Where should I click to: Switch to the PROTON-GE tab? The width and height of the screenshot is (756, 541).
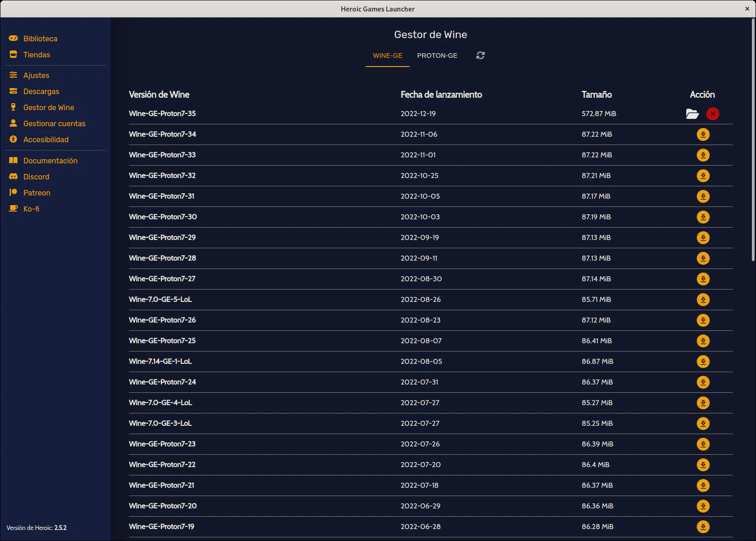click(x=437, y=56)
